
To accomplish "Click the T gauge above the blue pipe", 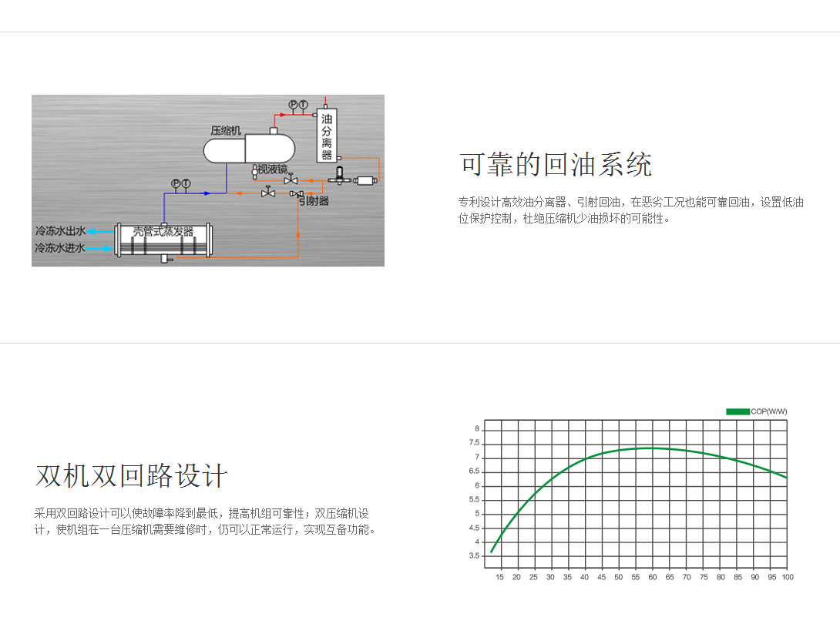I will point(186,183).
